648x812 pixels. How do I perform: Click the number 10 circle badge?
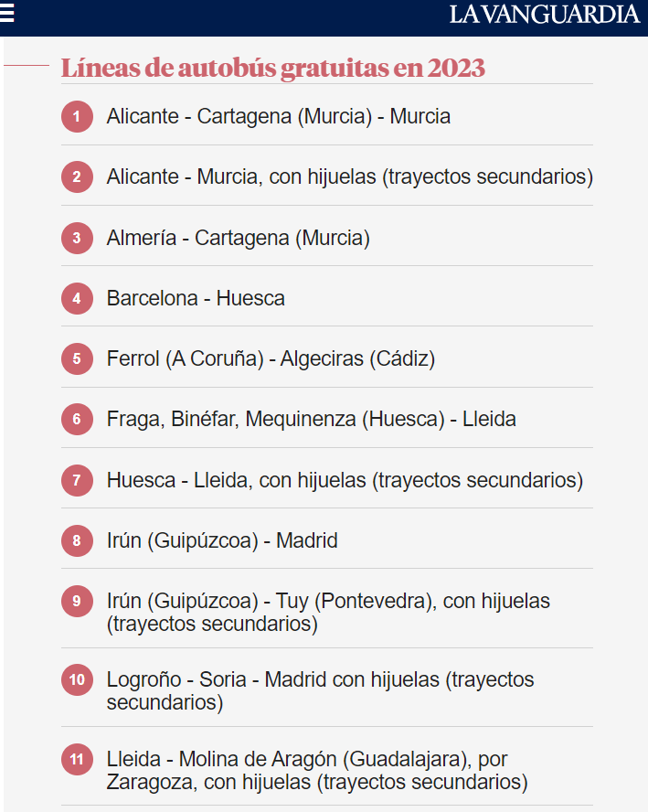77,679
